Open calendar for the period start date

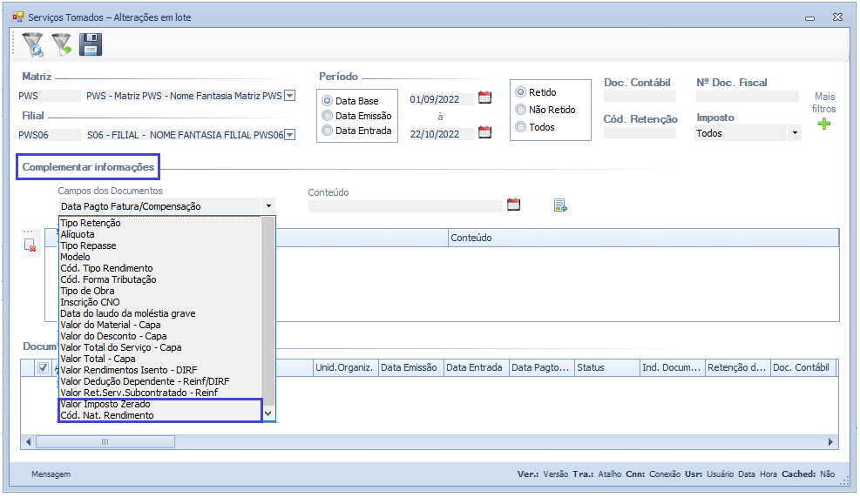coord(485,97)
